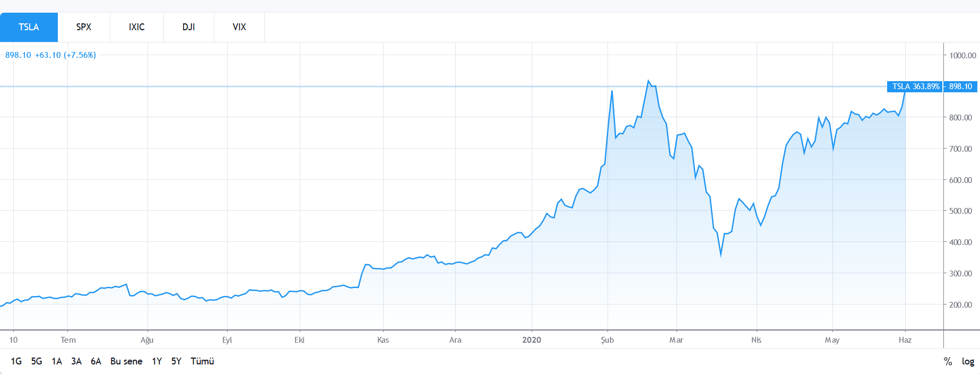
Task: Set range to 5G (five days)
Action: click(x=37, y=361)
